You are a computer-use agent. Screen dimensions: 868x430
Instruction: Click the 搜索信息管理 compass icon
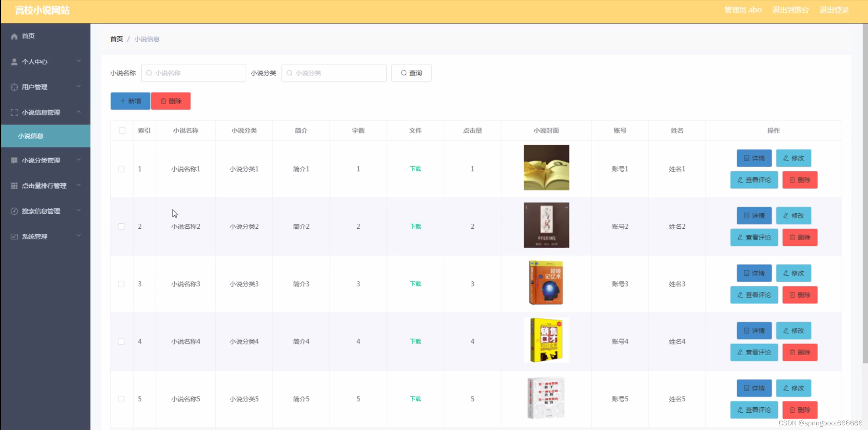14,211
